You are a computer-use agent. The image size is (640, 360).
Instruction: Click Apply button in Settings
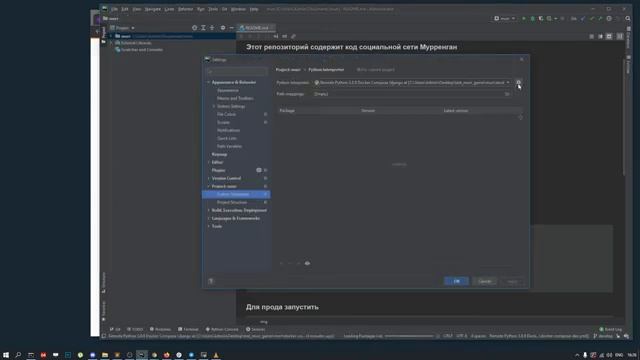[512, 281]
